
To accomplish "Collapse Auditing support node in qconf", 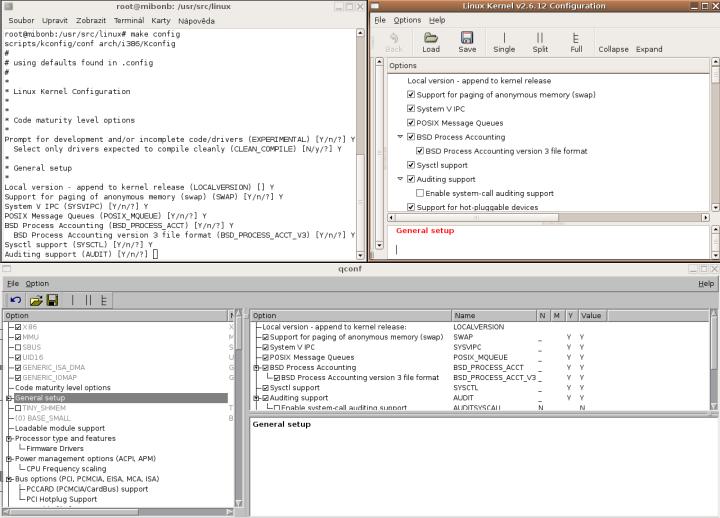I will (257, 398).
